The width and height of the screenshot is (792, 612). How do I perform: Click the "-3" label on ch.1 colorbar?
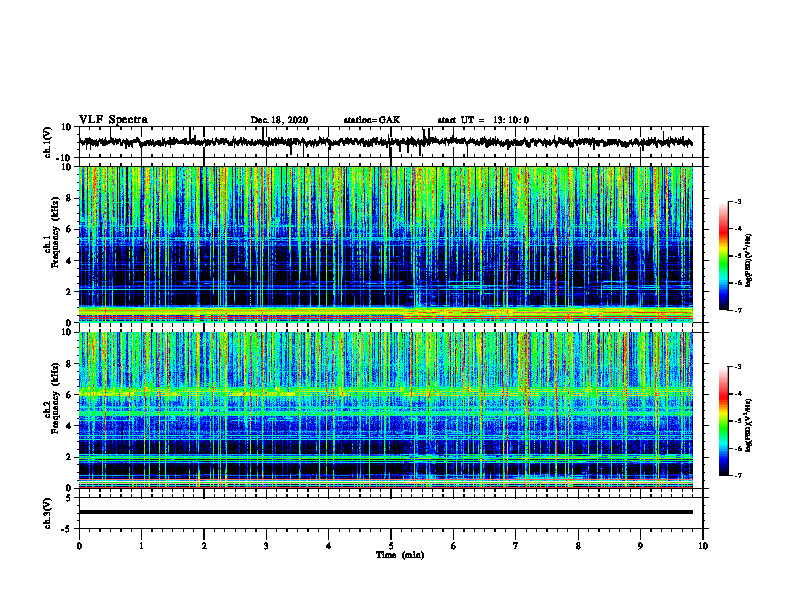(x=738, y=202)
